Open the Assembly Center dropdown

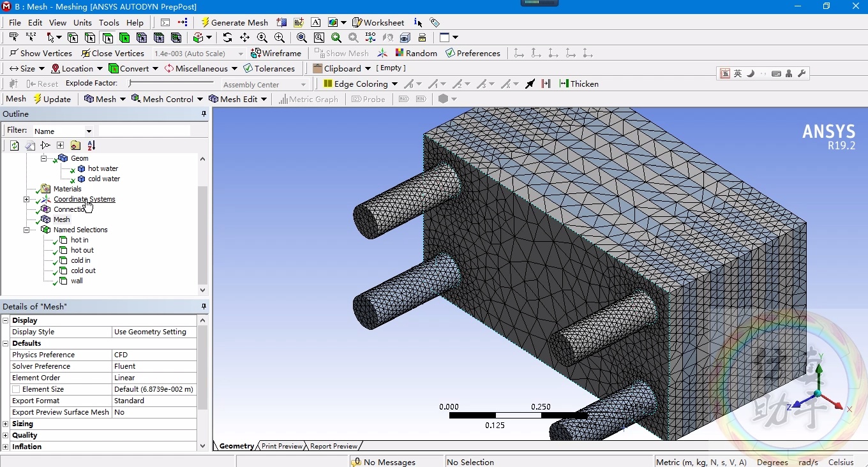coord(303,84)
